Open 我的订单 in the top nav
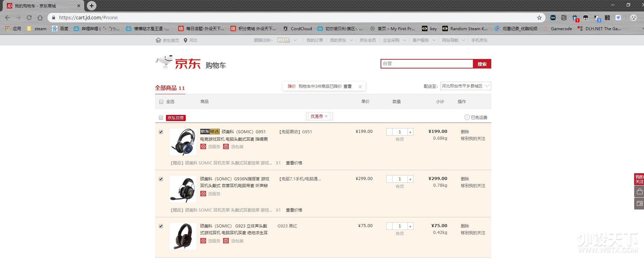This screenshot has width=644, height=259. tap(315, 40)
